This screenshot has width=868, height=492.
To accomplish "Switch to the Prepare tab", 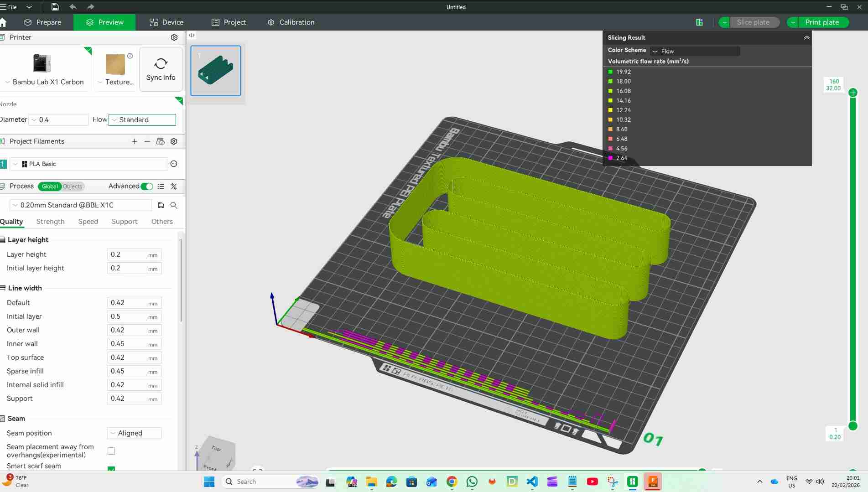I will click(x=43, y=22).
